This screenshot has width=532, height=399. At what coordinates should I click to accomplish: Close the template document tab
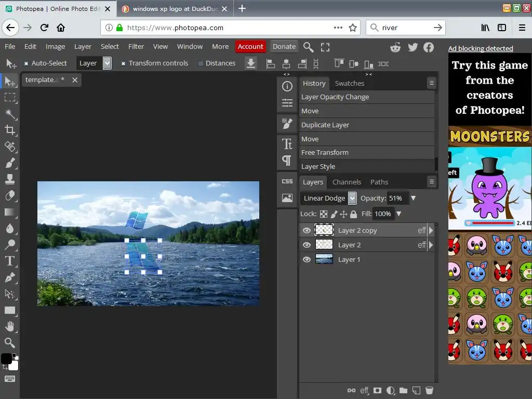coord(75,80)
